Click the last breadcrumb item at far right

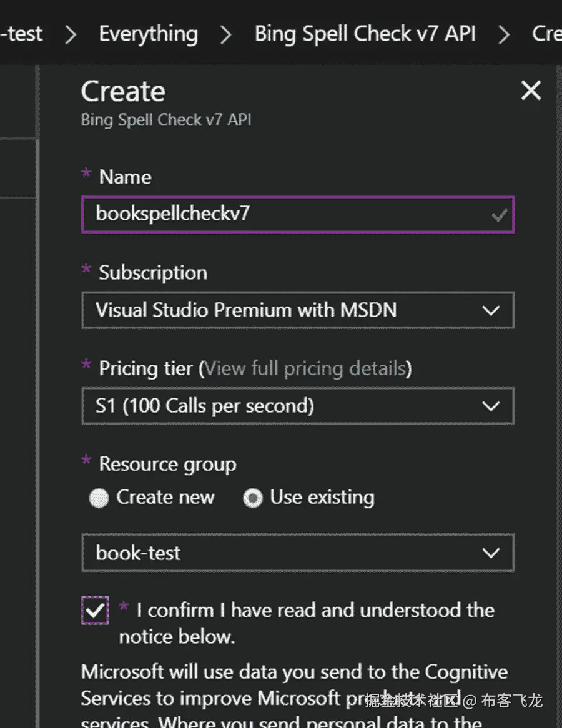[x=546, y=34]
